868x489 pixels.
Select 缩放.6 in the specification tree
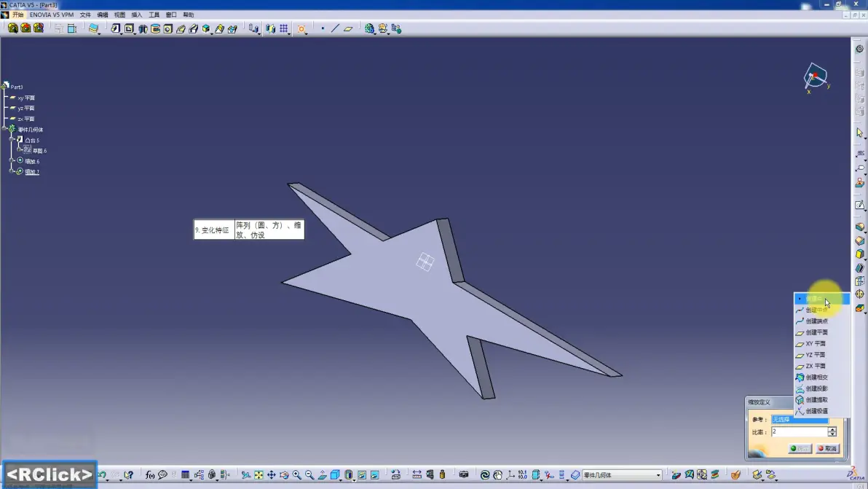[32, 162]
